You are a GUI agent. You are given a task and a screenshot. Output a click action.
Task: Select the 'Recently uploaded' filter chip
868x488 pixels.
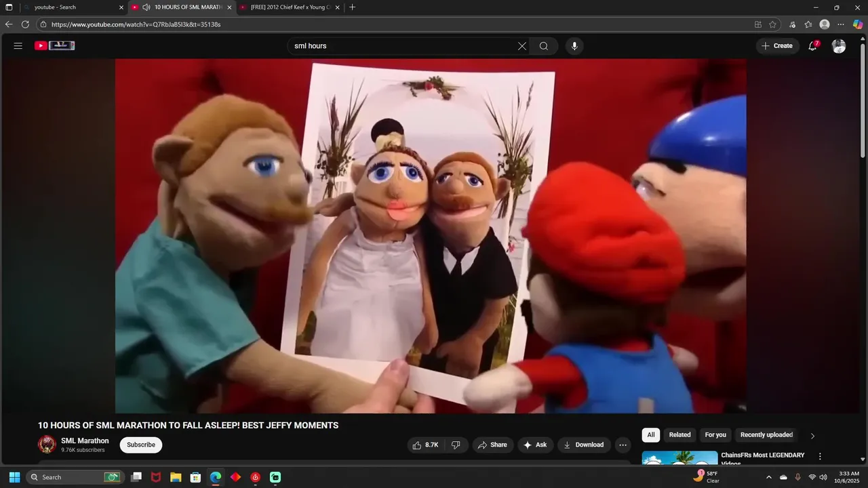[x=766, y=435]
